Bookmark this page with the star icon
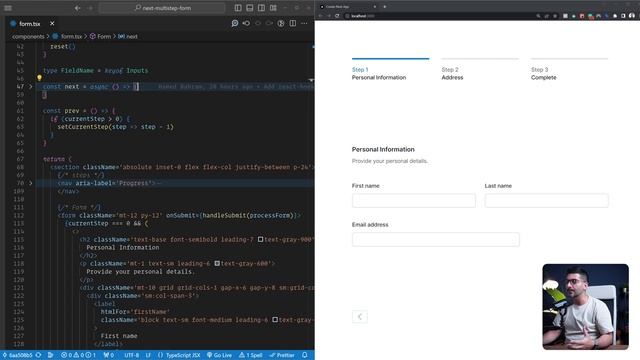 [555, 16]
